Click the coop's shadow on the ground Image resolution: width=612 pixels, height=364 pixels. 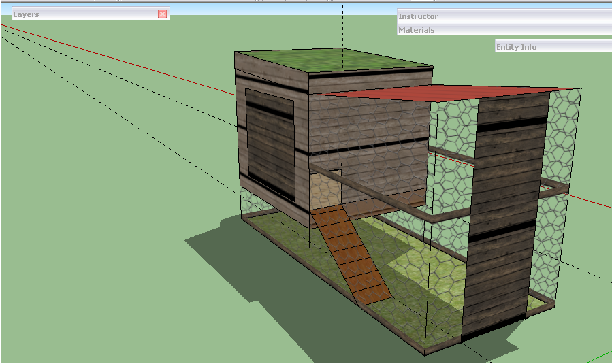tap(252, 269)
